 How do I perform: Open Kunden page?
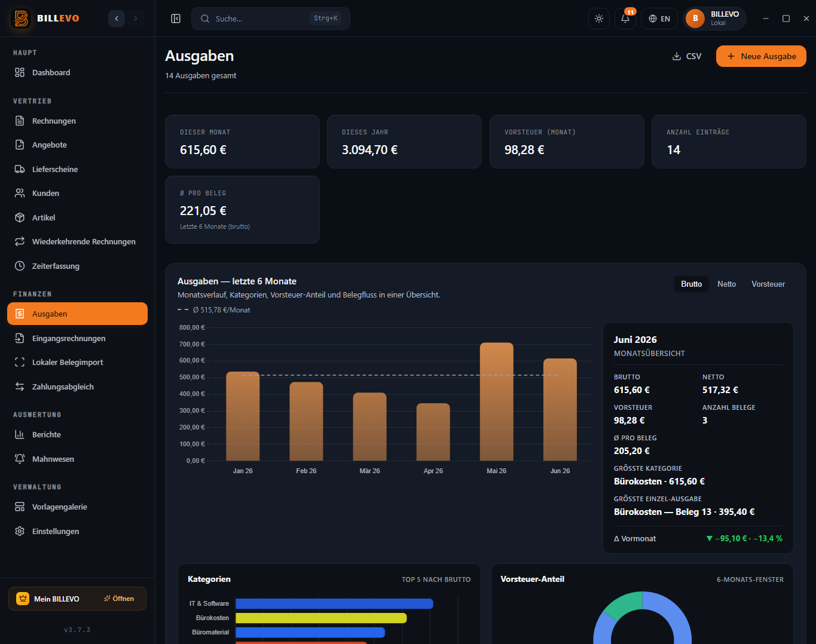[77, 194]
